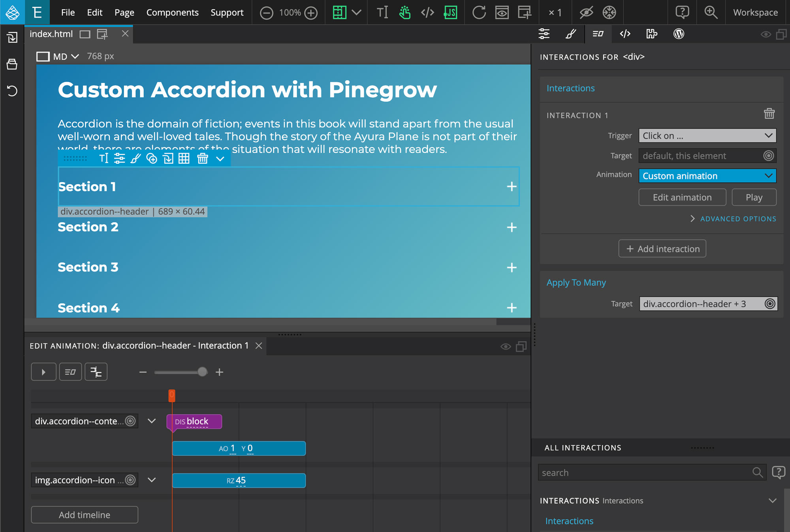This screenshot has height=532, width=790.
Task: Click the Interactions link at bottom right
Action: tap(569, 521)
